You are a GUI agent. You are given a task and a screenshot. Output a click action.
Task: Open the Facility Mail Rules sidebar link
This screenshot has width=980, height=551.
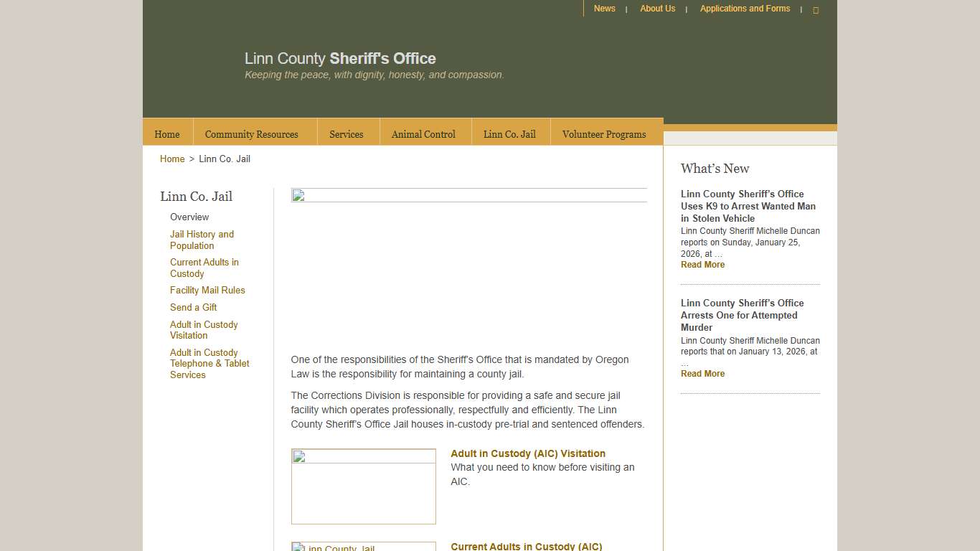tap(207, 290)
